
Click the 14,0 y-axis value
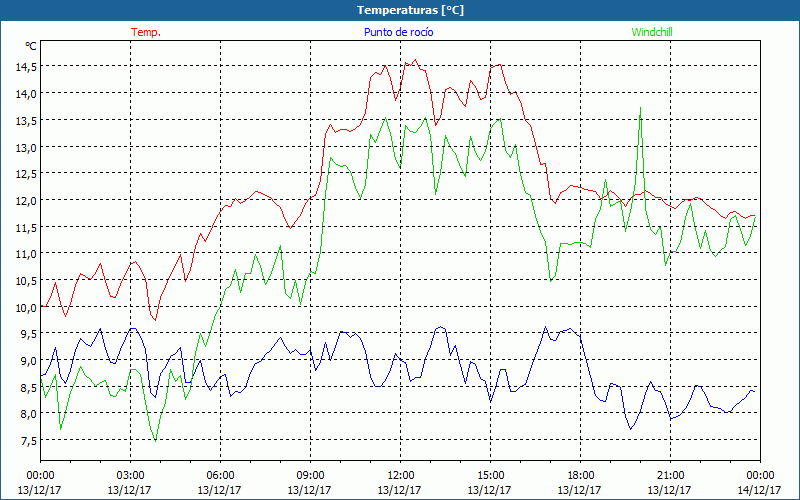(26, 94)
